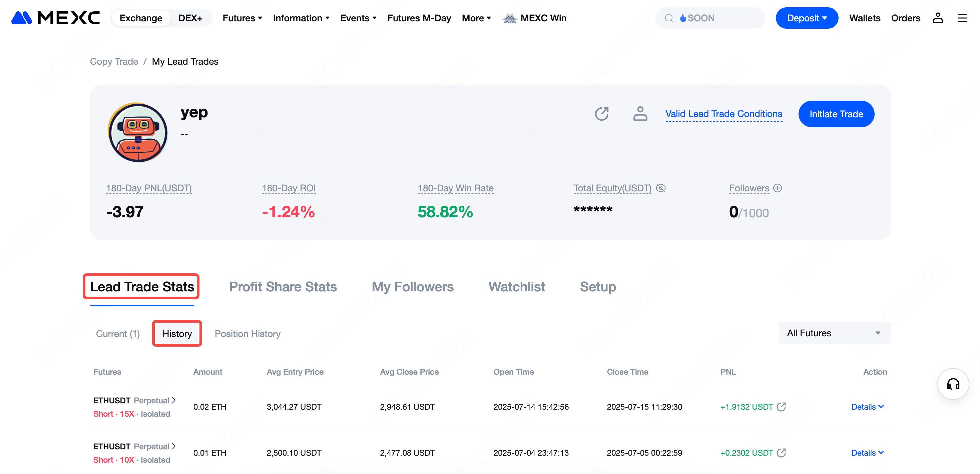Switch to Profit Share Stats tab

tap(283, 287)
